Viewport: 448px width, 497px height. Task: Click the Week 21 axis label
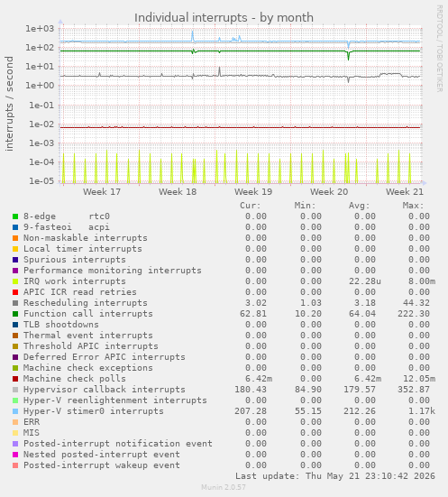point(404,192)
